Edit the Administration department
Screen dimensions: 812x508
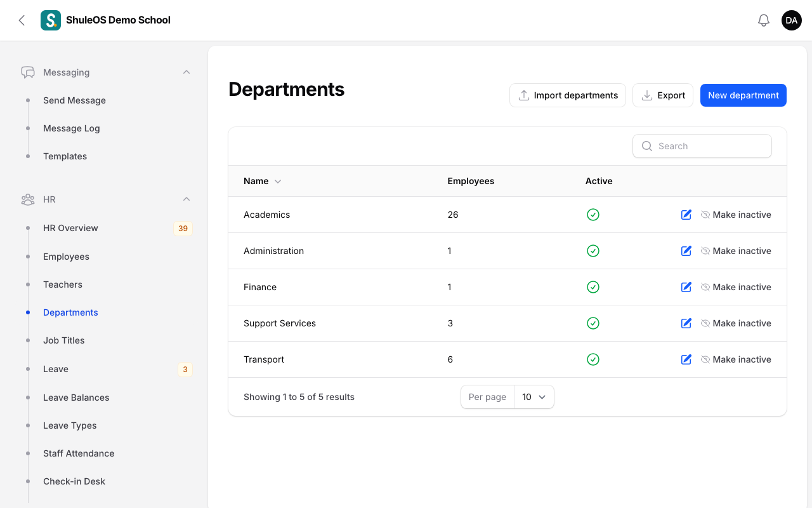coord(686,251)
